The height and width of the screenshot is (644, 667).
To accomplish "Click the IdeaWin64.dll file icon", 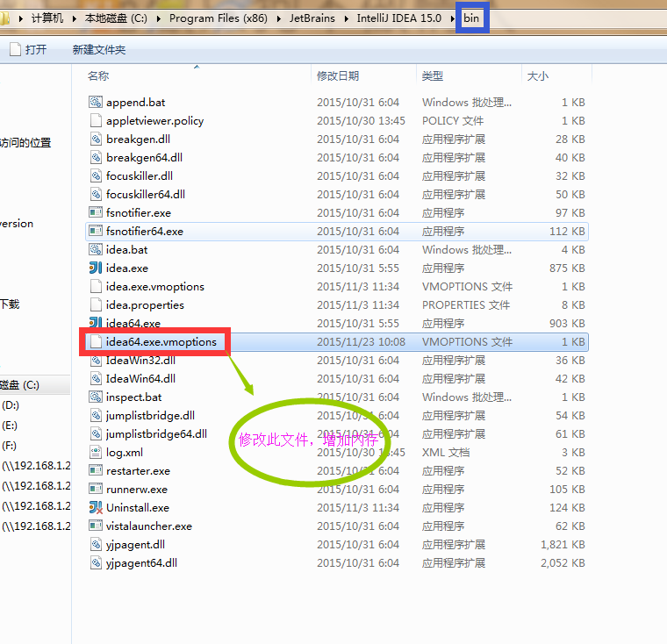I will (96, 378).
